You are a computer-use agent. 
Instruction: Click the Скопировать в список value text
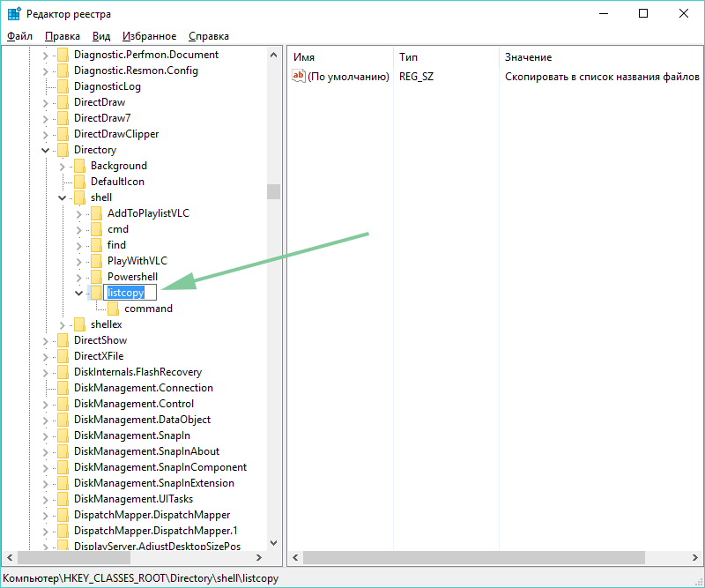coord(602,77)
